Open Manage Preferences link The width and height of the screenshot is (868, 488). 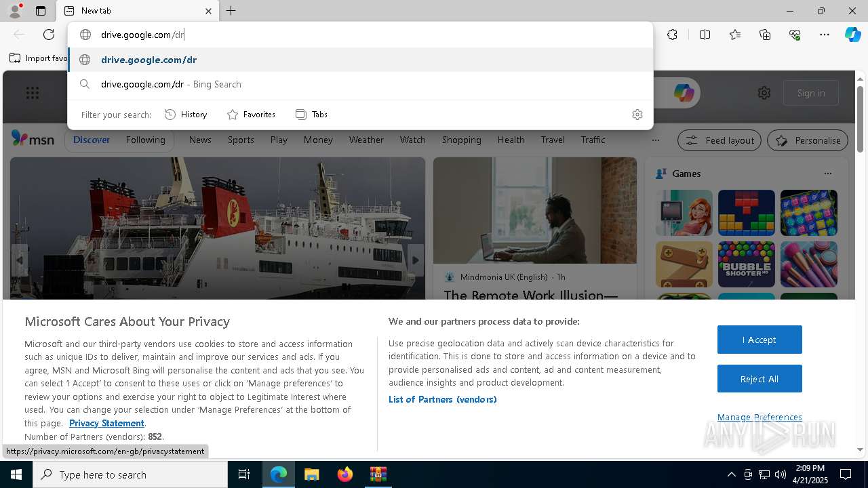coord(759,417)
